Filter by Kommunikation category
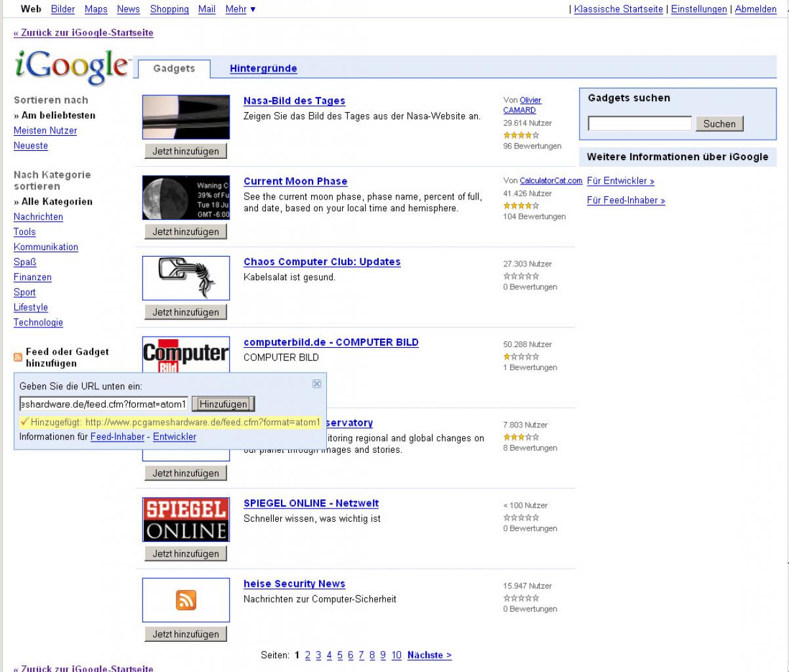The width and height of the screenshot is (789, 672). click(46, 247)
